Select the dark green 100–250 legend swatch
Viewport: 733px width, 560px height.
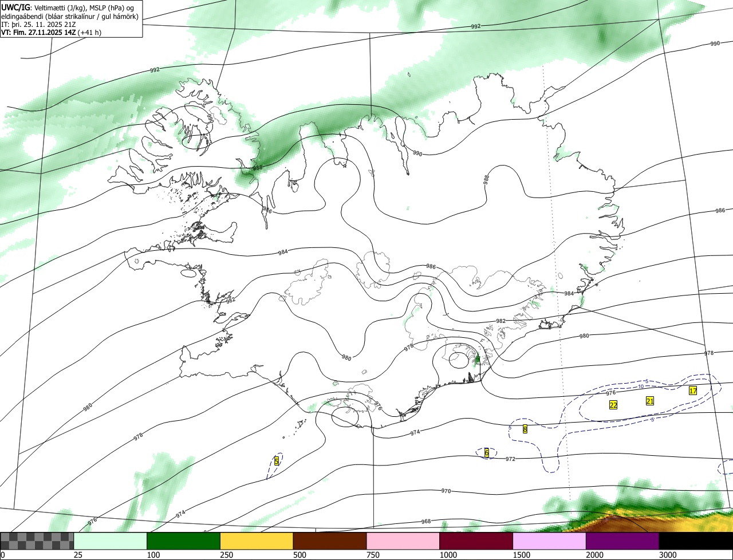point(184,541)
